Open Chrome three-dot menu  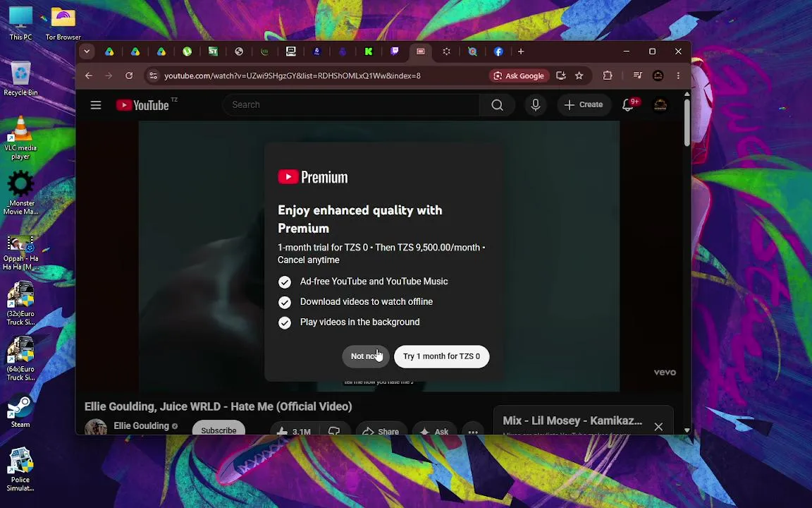tap(678, 75)
